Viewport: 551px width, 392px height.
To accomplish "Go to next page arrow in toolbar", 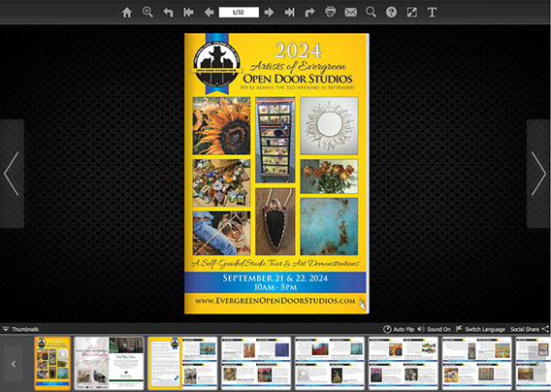I will (269, 13).
